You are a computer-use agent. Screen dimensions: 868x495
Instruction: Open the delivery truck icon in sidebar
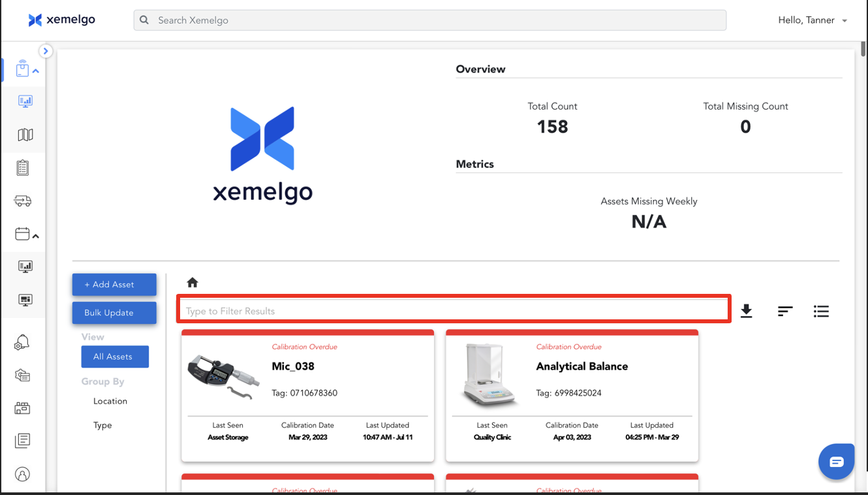[23, 201]
